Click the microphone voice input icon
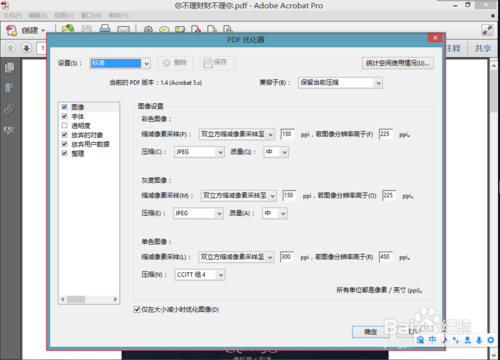 click(x=479, y=340)
